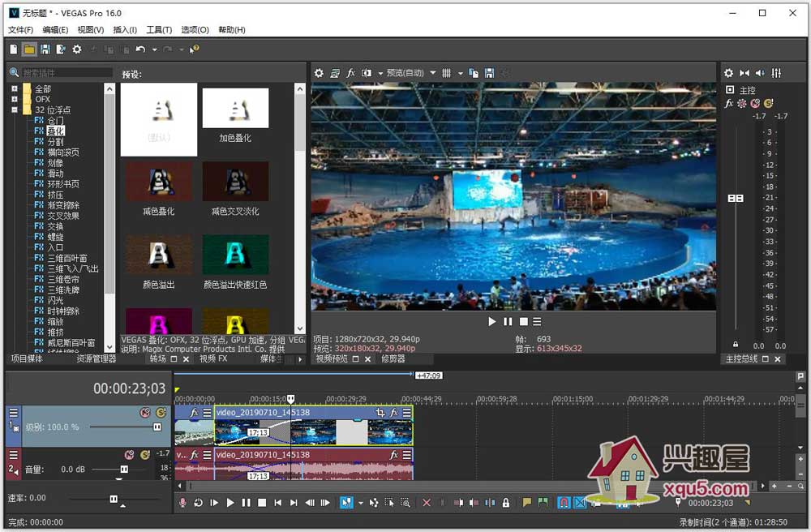The width and height of the screenshot is (811, 532).
Task: Toggle loop playback in transport bar
Action: tap(198, 502)
